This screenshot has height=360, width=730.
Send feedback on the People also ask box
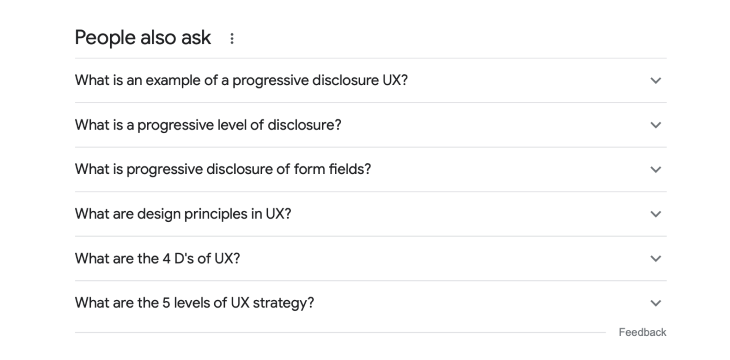(642, 333)
